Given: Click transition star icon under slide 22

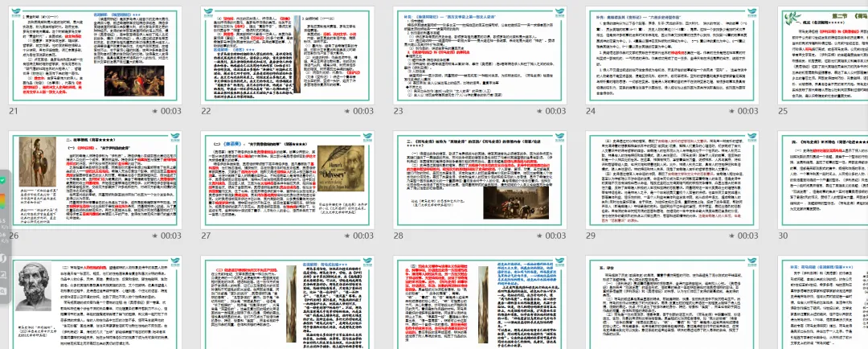Looking at the screenshot, I should click(348, 111).
